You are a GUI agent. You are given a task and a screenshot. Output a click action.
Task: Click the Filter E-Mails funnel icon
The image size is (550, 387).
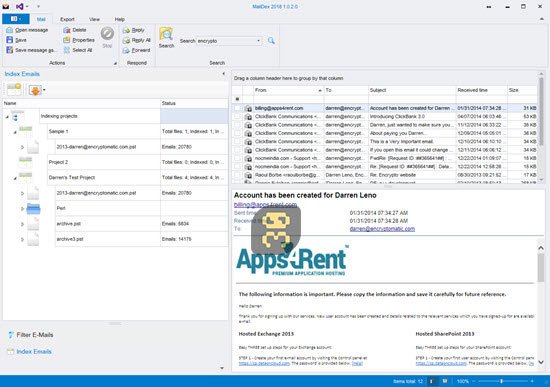[x=11, y=335]
